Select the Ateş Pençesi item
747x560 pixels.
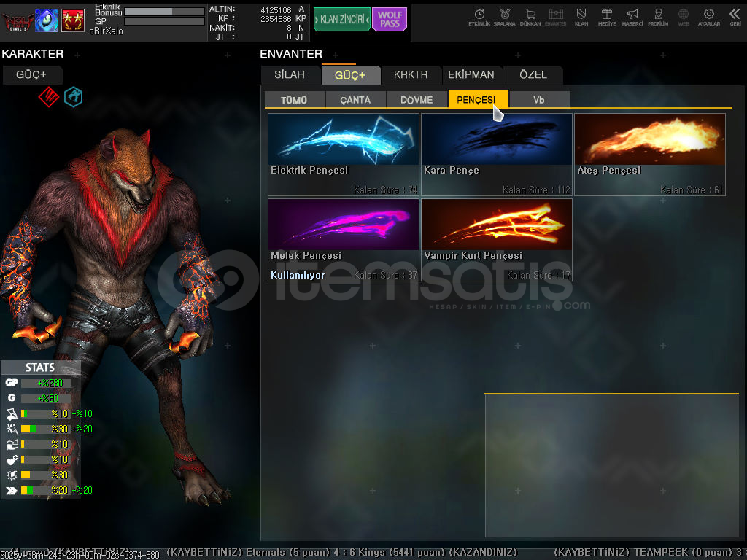tap(650, 155)
